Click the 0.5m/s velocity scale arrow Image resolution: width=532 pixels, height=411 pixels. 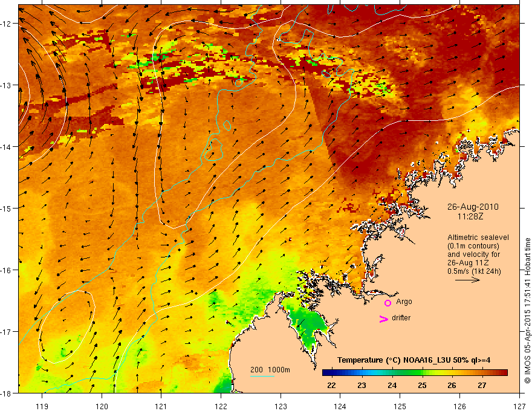pos(467,280)
